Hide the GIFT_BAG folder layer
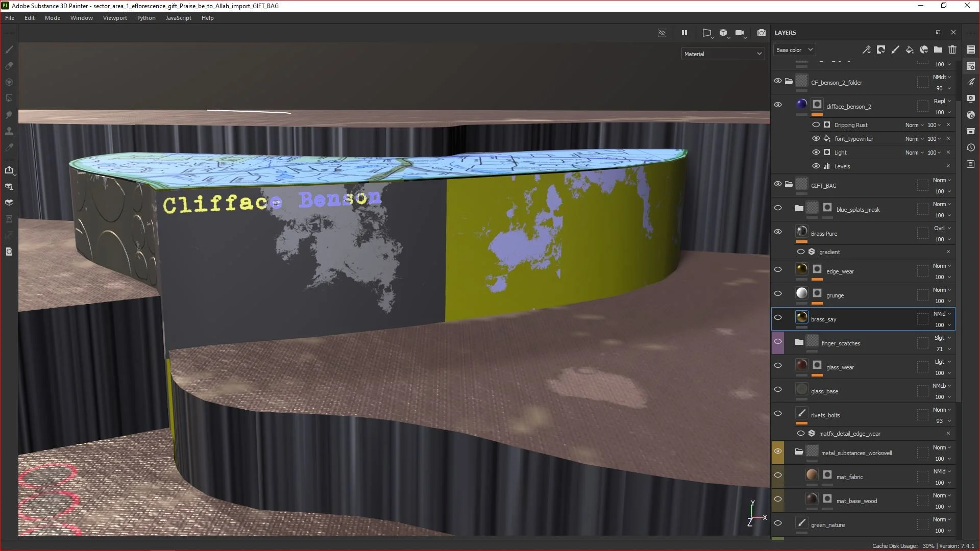The height and width of the screenshot is (551, 980). pyautogui.click(x=778, y=184)
